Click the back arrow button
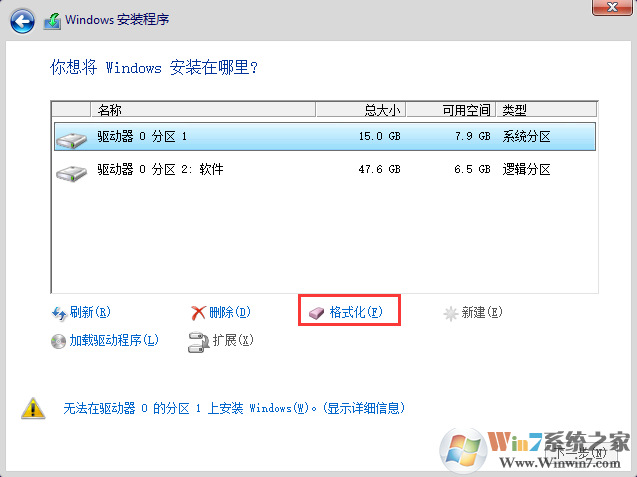Screen dimensions: 637x477 coord(21,19)
